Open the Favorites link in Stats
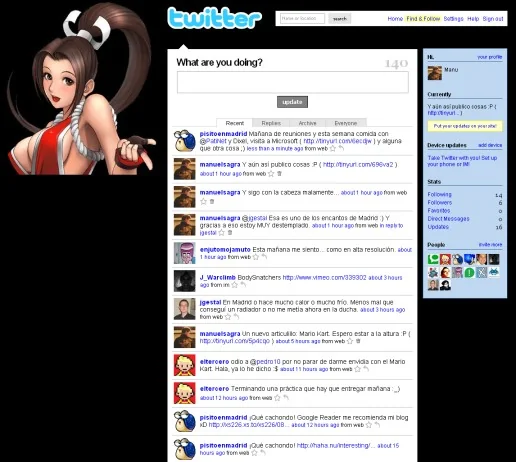516x462 pixels. pyautogui.click(x=439, y=210)
